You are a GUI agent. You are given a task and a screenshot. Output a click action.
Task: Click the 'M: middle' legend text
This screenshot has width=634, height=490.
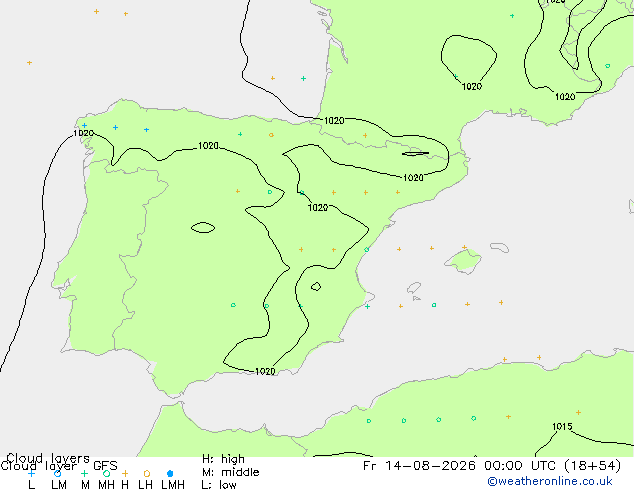230,472
